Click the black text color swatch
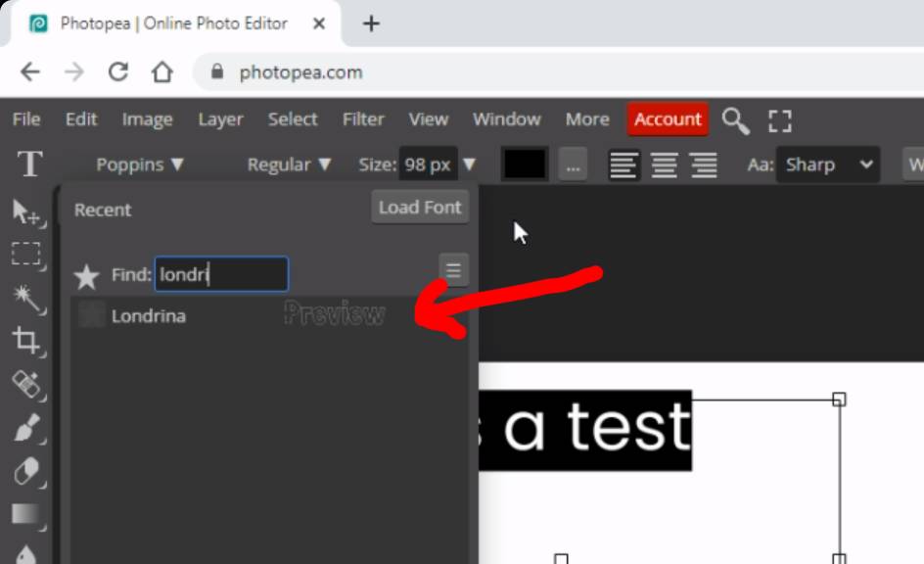This screenshot has width=924, height=564. tap(524, 164)
